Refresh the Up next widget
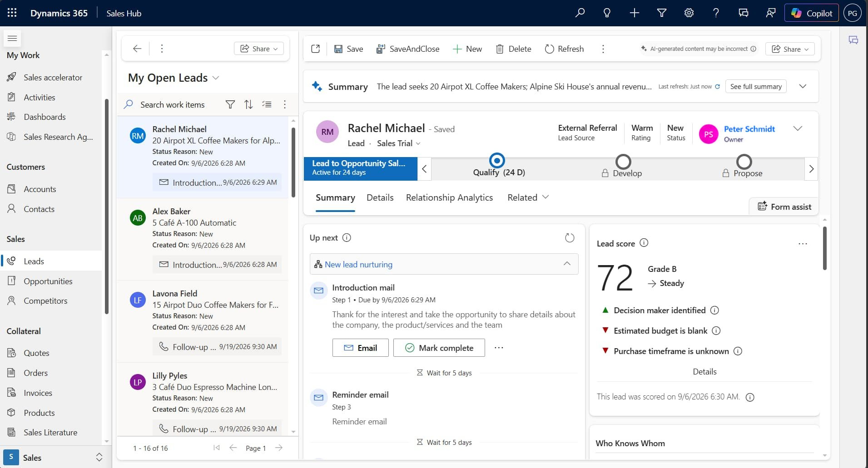Viewport: 868px width, 468px height. (570, 238)
